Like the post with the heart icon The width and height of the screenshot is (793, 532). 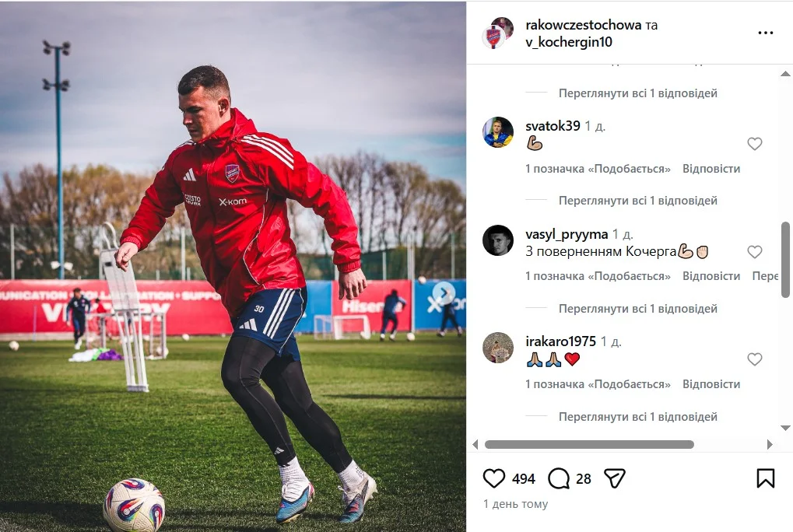click(494, 478)
